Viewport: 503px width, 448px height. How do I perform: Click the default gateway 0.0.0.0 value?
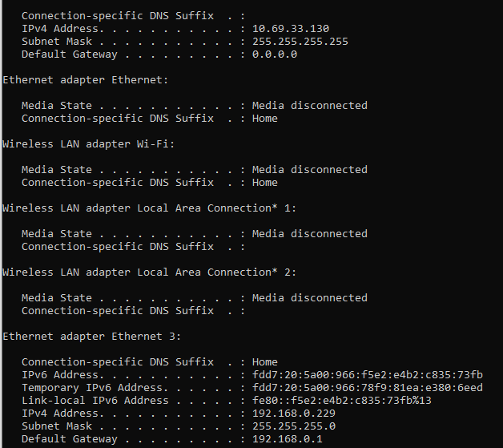pos(274,54)
